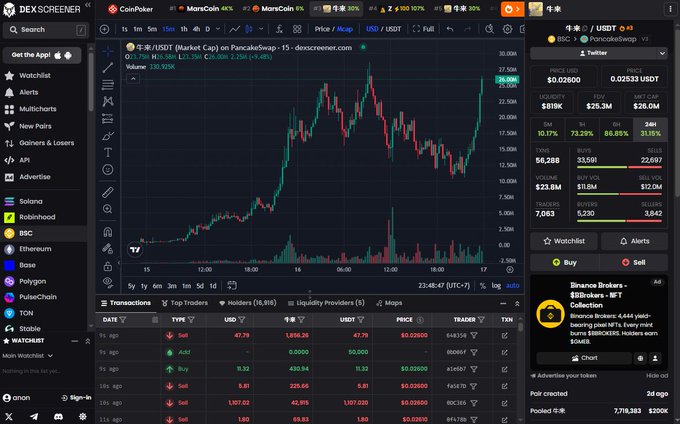Click the red Sell button
680x424 pixels.
point(633,262)
